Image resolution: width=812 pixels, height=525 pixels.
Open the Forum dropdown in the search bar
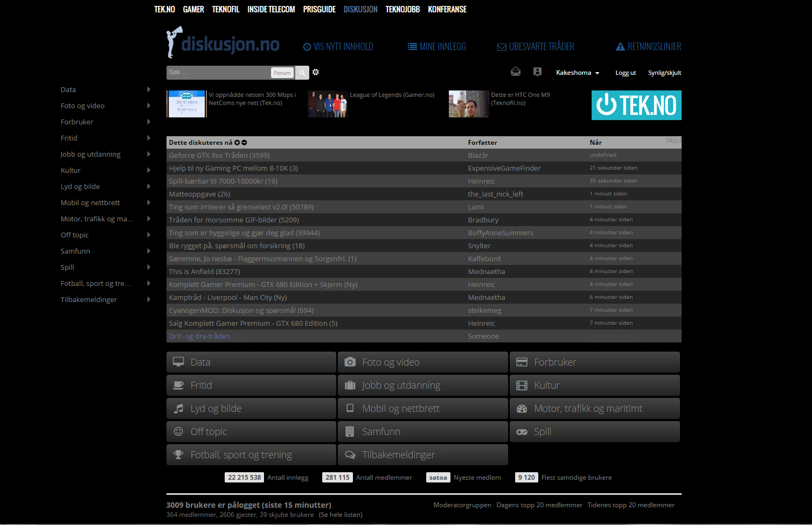point(282,72)
